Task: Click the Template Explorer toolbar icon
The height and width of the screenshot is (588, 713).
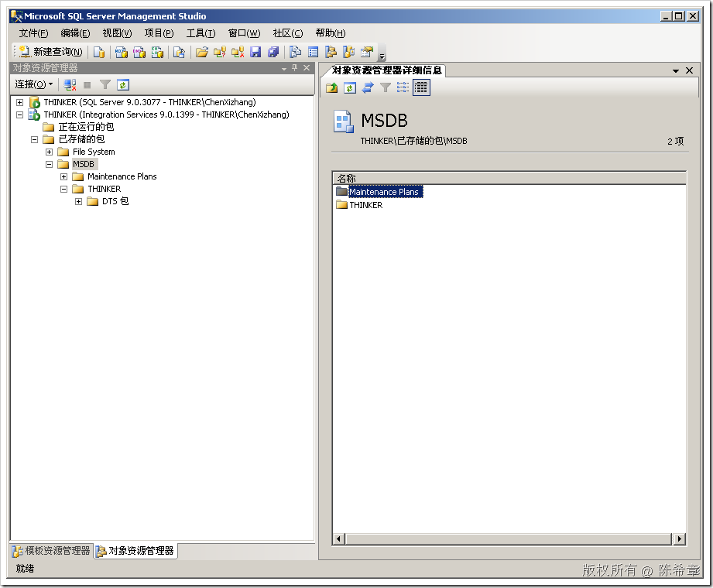Action: [x=349, y=53]
